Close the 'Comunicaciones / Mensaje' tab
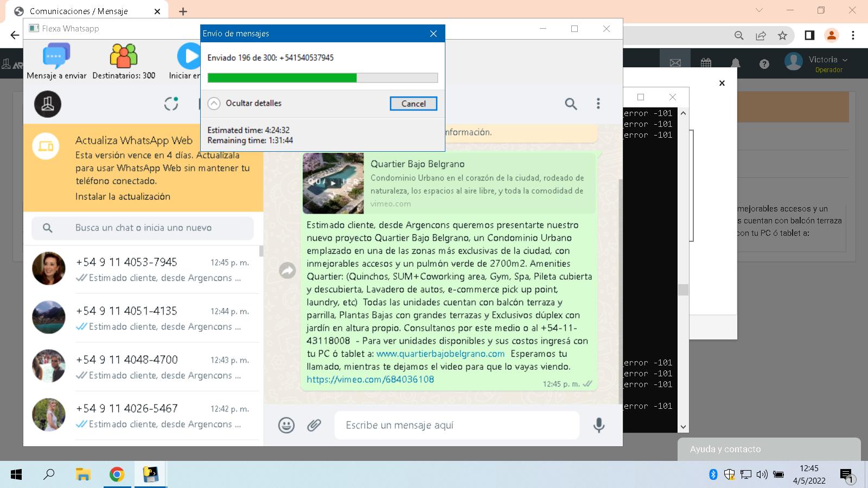Image resolution: width=868 pixels, height=488 pixels. point(157,11)
